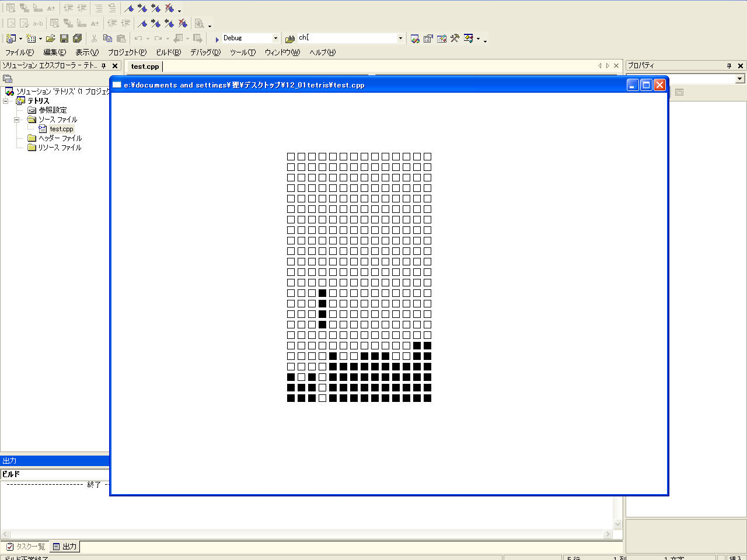Click the Undo arrow icon
The height and width of the screenshot is (560, 747).
pyautogui.click(x=138, y=38)
